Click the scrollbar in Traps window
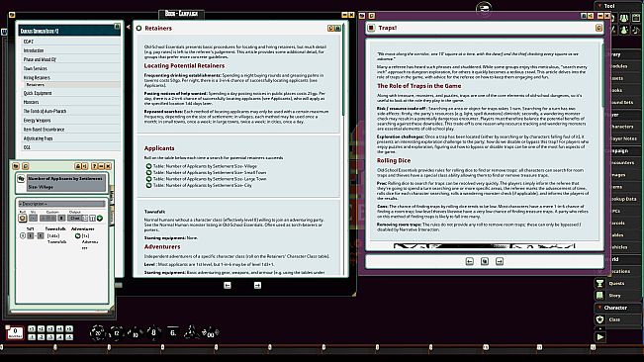This screenshot has height=362, width=644. 602,74
